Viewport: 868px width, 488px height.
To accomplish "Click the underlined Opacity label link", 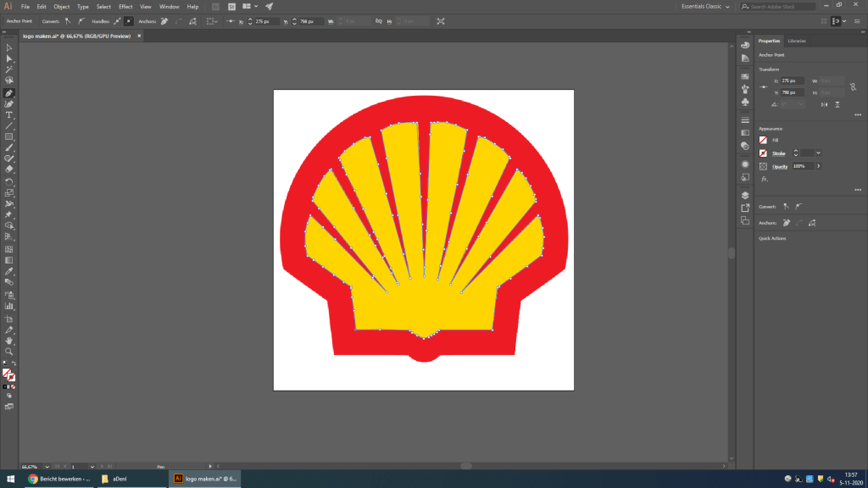I will click(780, 166).
